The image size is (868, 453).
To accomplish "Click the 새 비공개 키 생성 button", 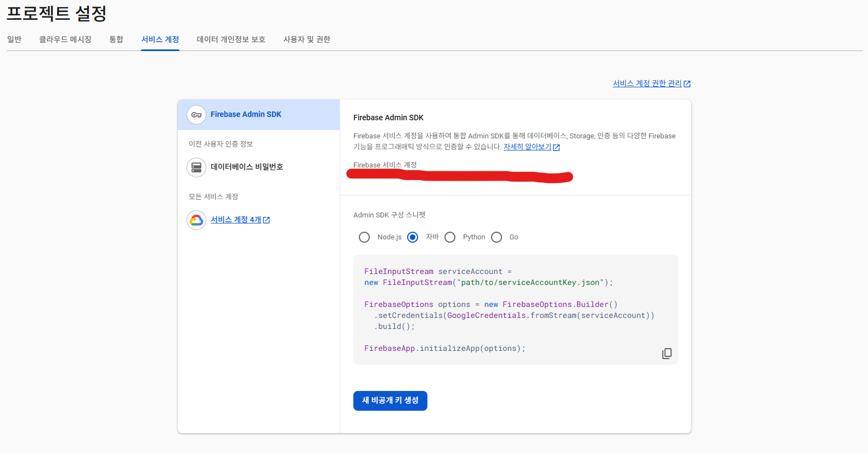I will (x=390, y=401).
